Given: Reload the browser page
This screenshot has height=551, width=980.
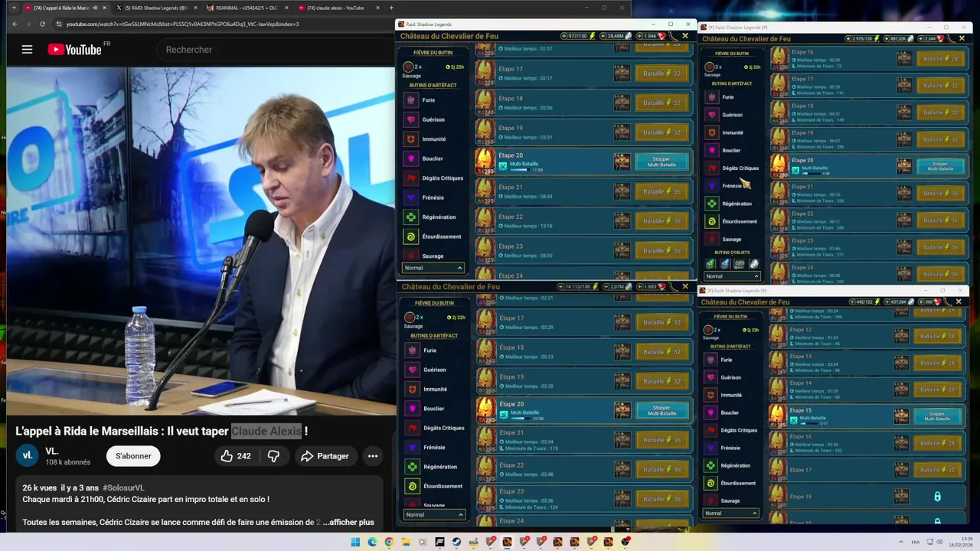Looking at the screenshot, I should (42, 24).
